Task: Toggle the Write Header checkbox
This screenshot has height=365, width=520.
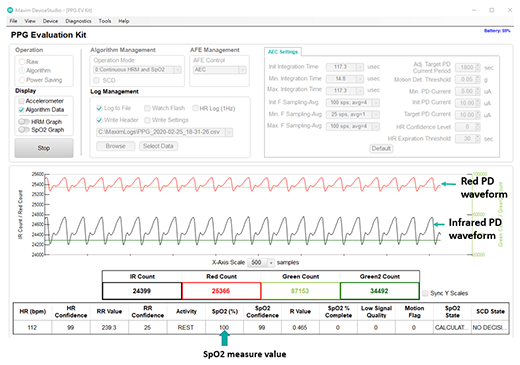Action: coord(99,120)
